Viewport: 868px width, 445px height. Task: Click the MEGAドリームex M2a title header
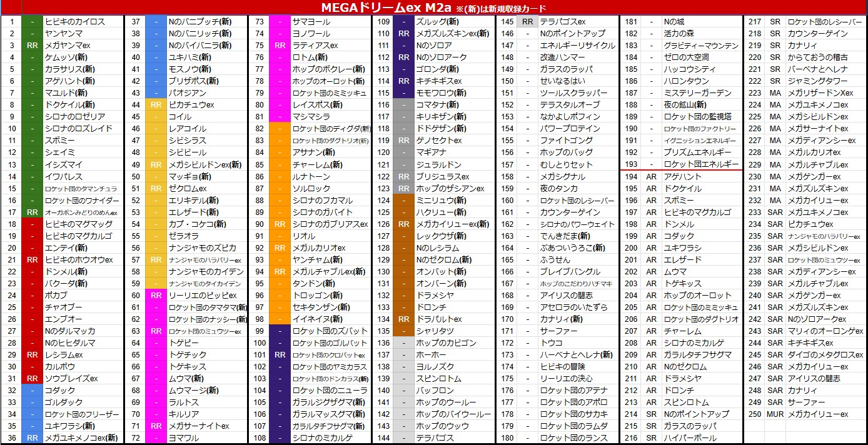click(x=433, y=7)
